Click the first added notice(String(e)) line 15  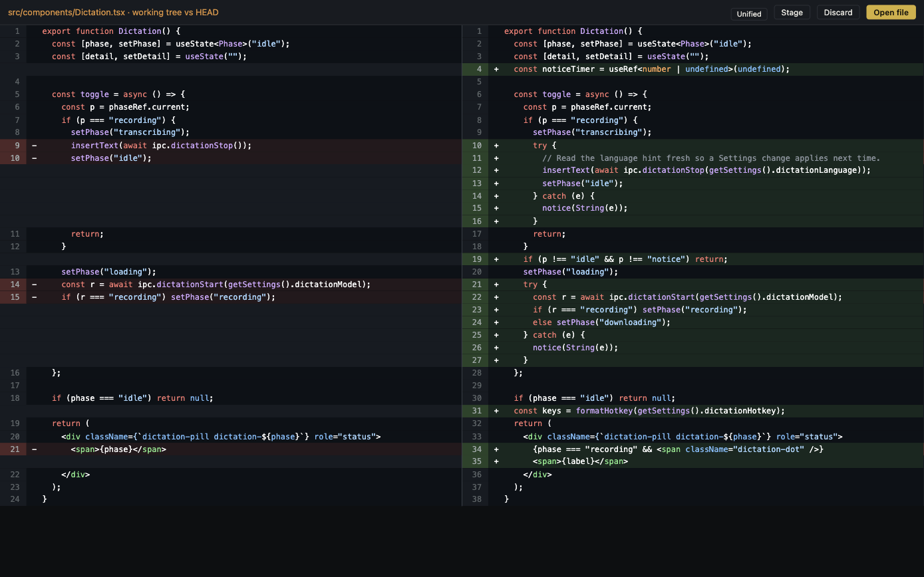pos(693,208)
